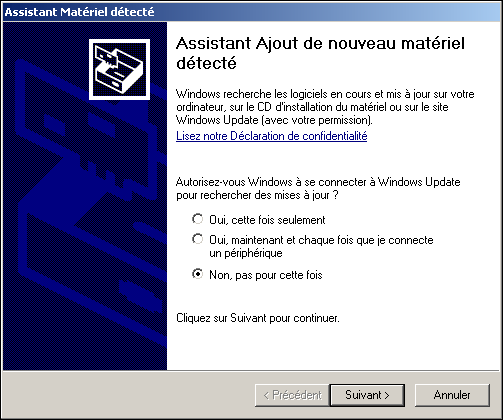
Task: Select the "Non, pas pour cette fois" radio button
Action: [x=198, y=274]
